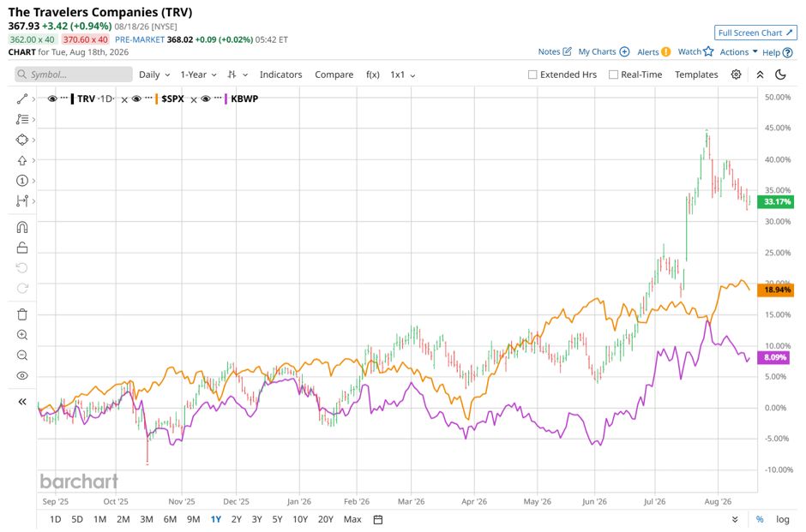Click the Watch star icon
The image size is (806, 532).
tap(709, 51)
